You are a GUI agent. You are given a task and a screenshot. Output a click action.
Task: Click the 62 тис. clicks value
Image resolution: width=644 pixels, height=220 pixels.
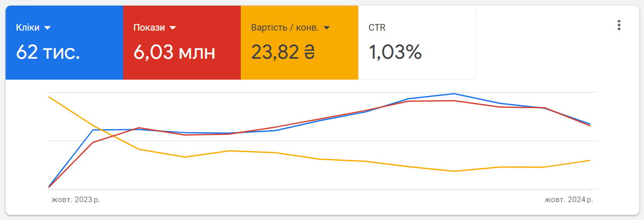(48, 52)
